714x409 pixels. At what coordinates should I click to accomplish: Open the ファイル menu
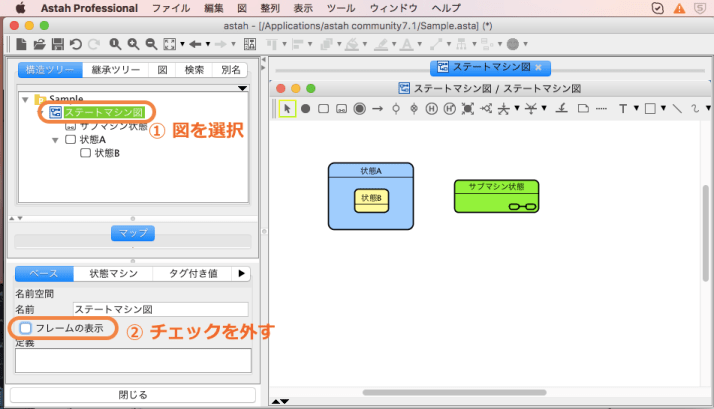click(x=171, y=8)
